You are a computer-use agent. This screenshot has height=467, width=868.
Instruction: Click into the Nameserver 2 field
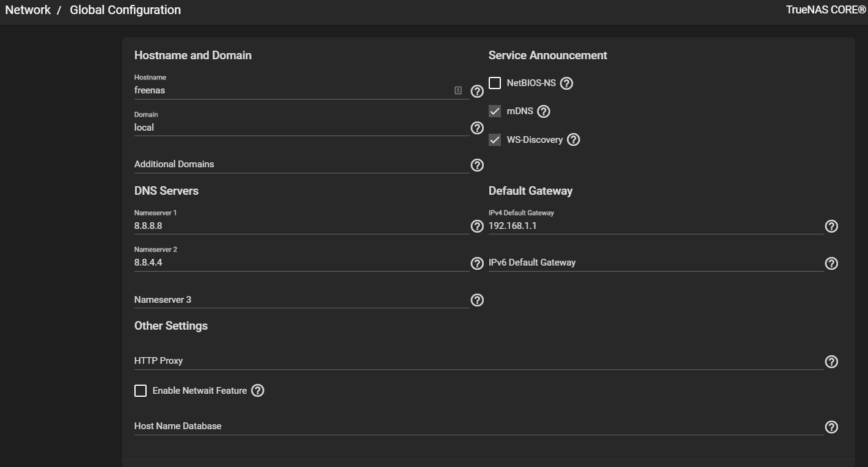pos(299,263)
